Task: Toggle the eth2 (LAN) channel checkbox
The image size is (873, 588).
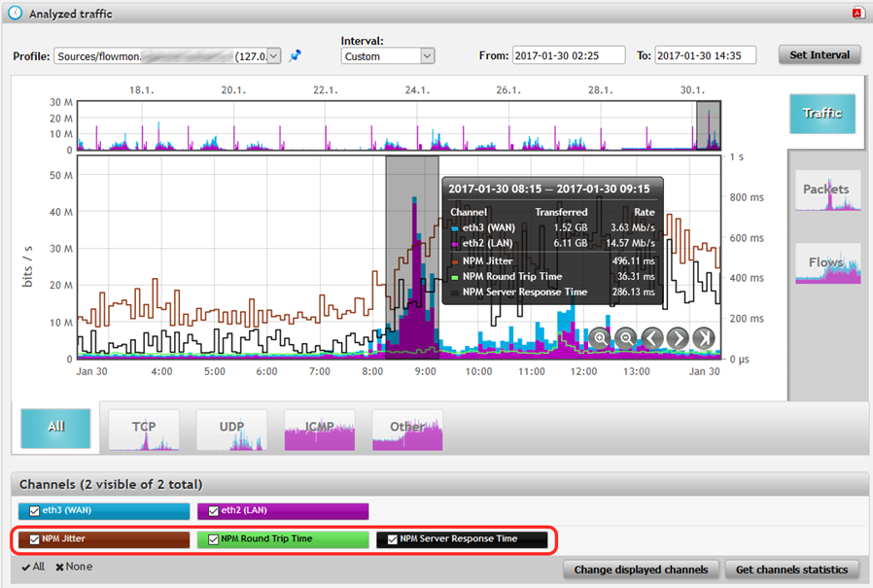Action: coord(213,510)
